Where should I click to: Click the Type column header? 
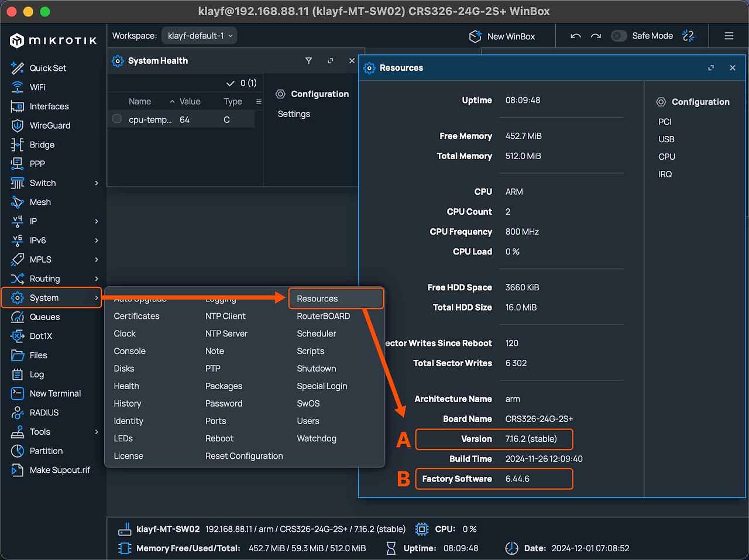233,101
